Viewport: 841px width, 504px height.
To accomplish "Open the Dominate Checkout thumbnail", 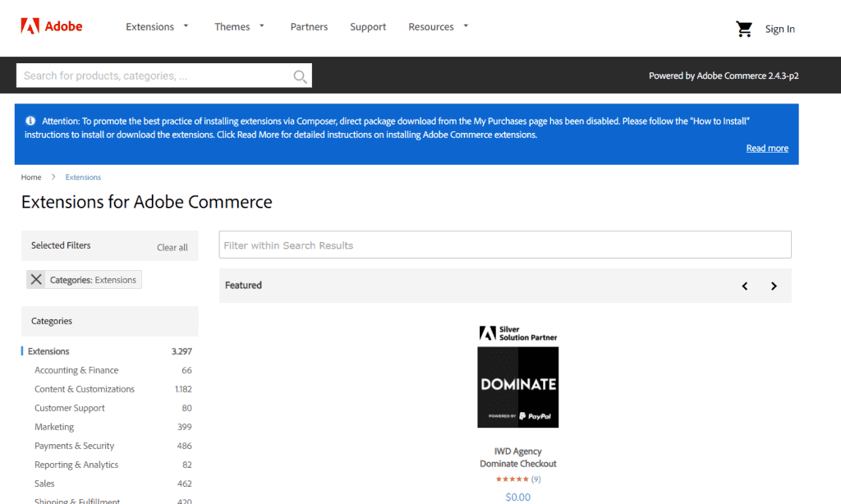I will (x=518, y=387).
